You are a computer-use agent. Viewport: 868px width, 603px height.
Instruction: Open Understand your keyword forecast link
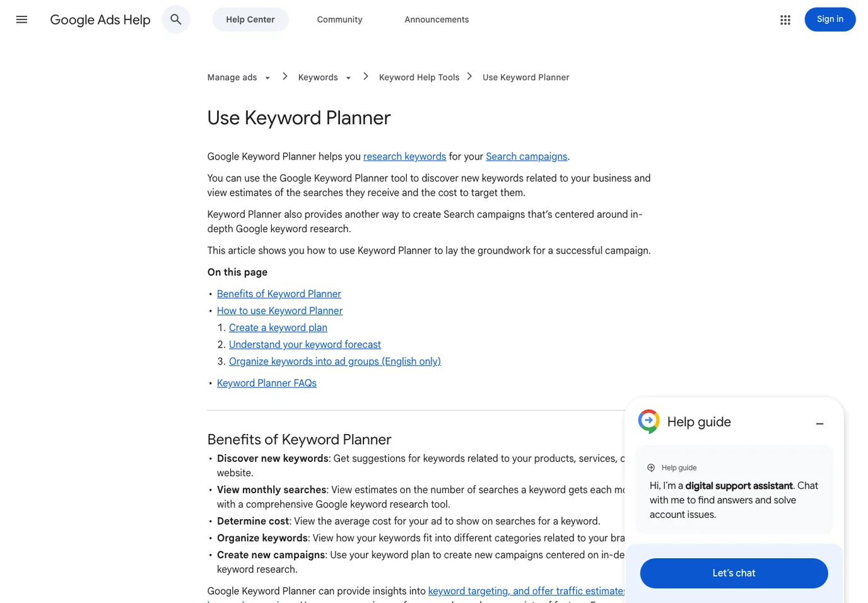pos(305,345)
